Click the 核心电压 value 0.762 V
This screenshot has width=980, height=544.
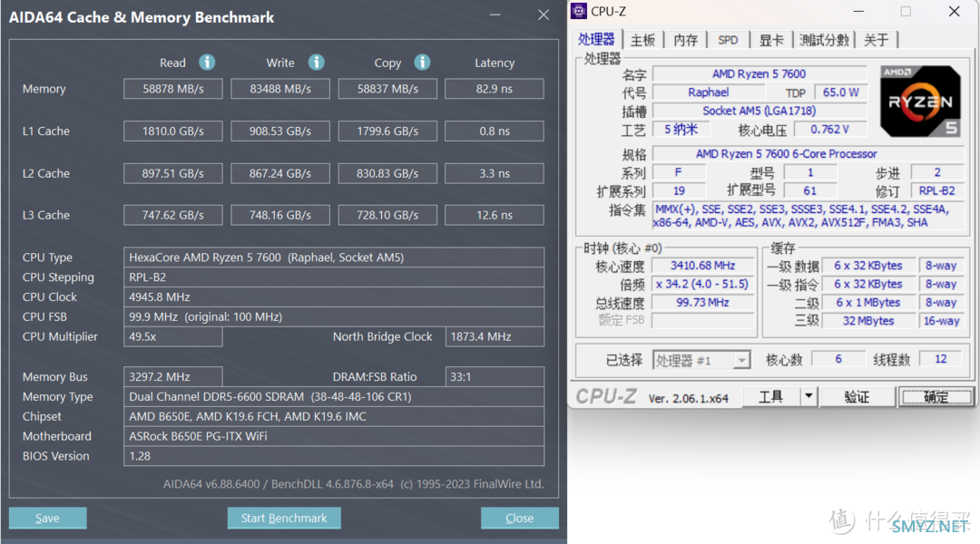(830, 130)
